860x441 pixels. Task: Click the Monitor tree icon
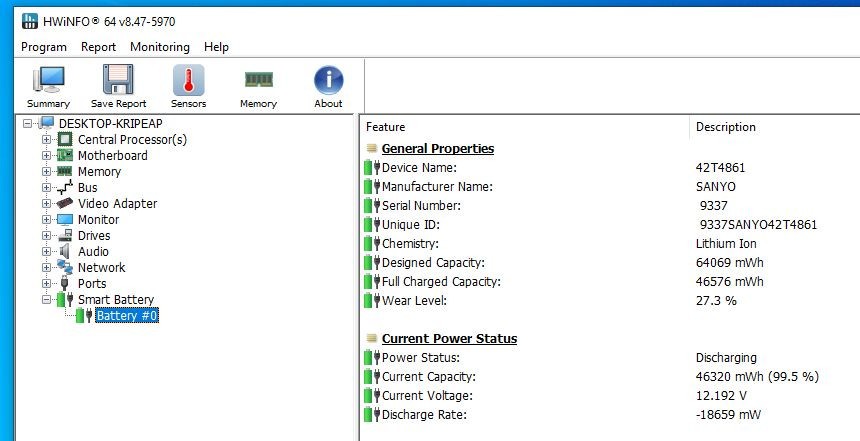65,219
